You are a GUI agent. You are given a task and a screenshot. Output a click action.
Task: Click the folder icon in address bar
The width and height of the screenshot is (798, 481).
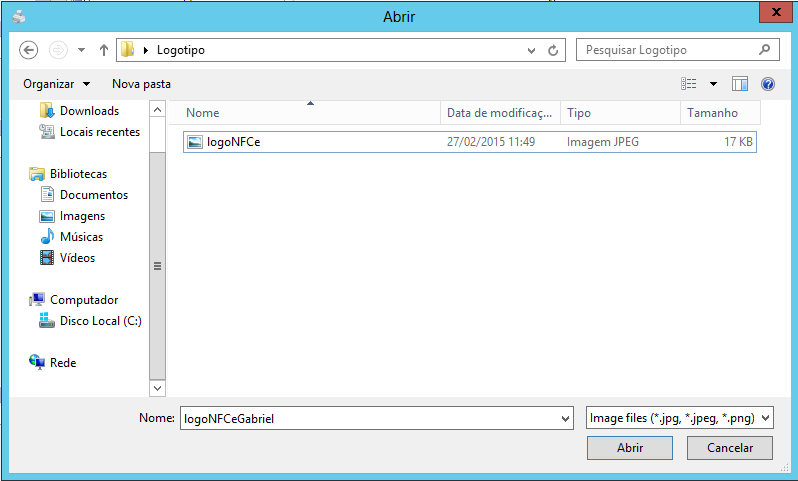127,49
